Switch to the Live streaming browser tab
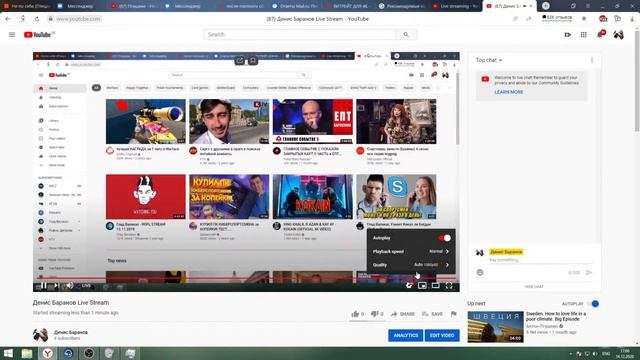 (x=456, y=6)
